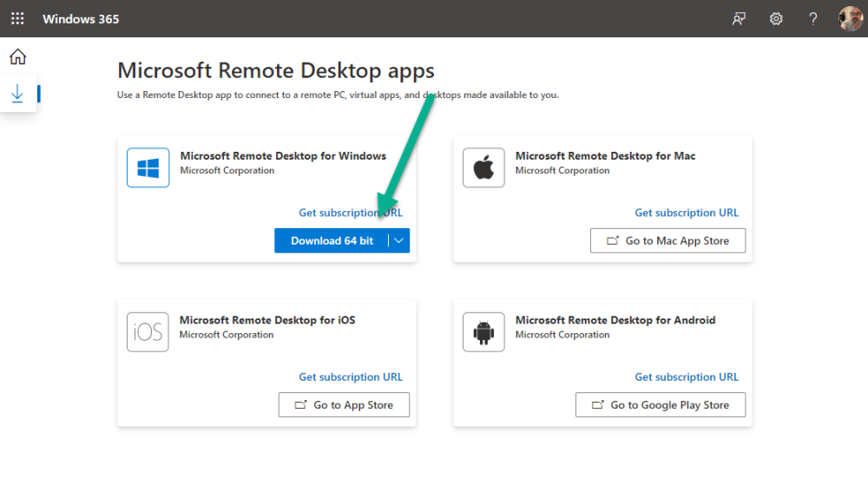This screenshot has height=485, width=868.
Task: Open the user profile picture
Action: click(x=851, y=19)
